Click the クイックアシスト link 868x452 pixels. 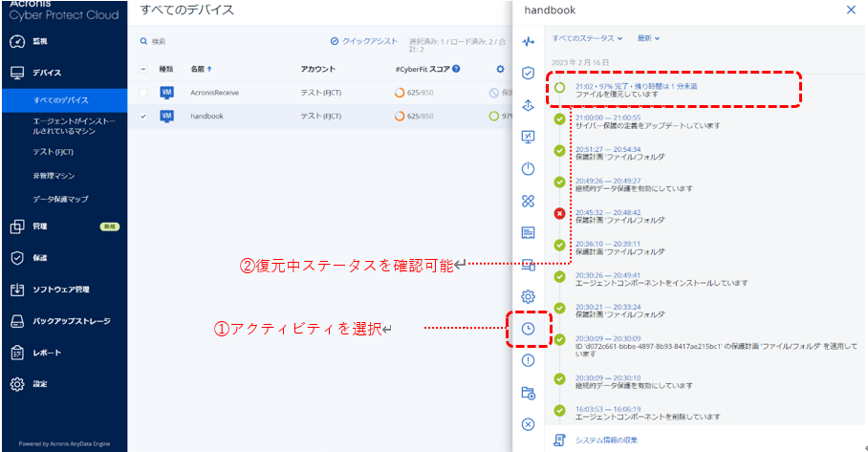click(x=363, y=42)
